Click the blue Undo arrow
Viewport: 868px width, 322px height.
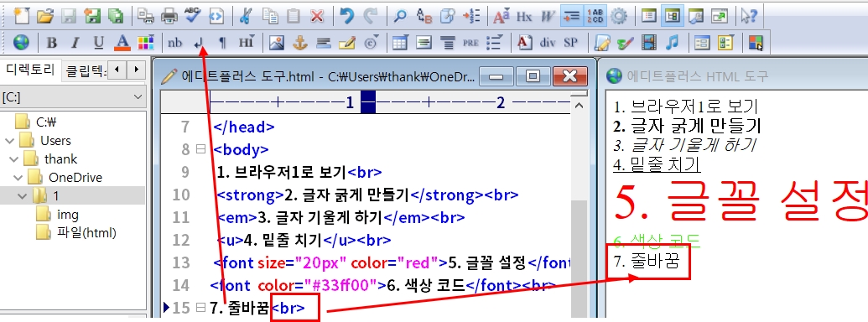pyautogui.click(x=347, y=16)
